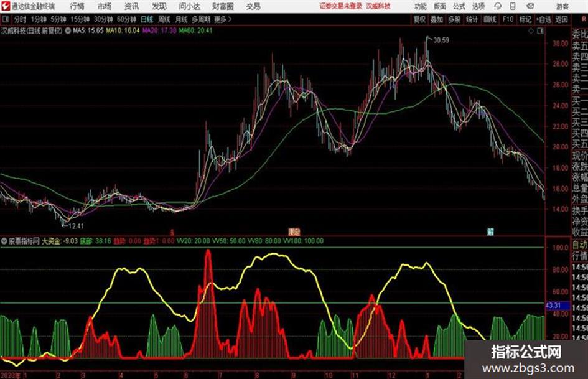Click the diamond icon at chart top right
588x379 pixels.
pos(531,31)
